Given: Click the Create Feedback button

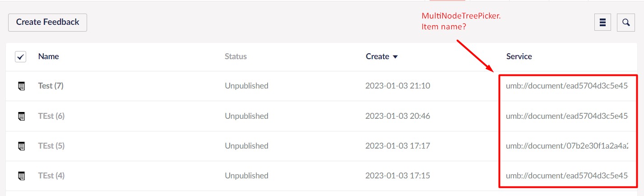Looking at the screenshot, I should [x=47, y=22].
